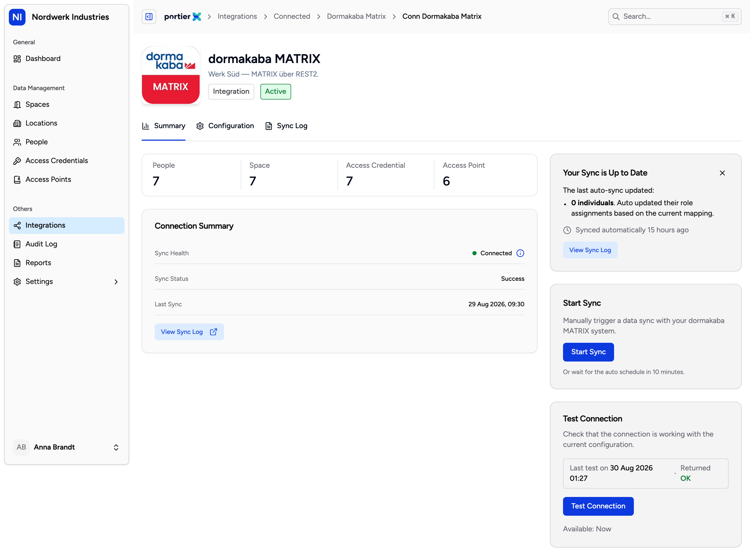Click the Active status badge
This screenshot has width=750, height=560.
pos(276,91)
